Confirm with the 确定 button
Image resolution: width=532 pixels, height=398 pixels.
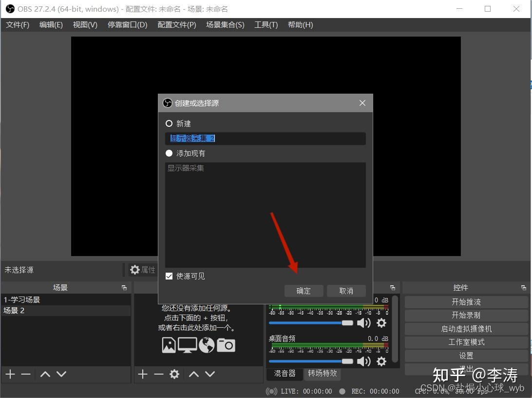pos(304,291)
